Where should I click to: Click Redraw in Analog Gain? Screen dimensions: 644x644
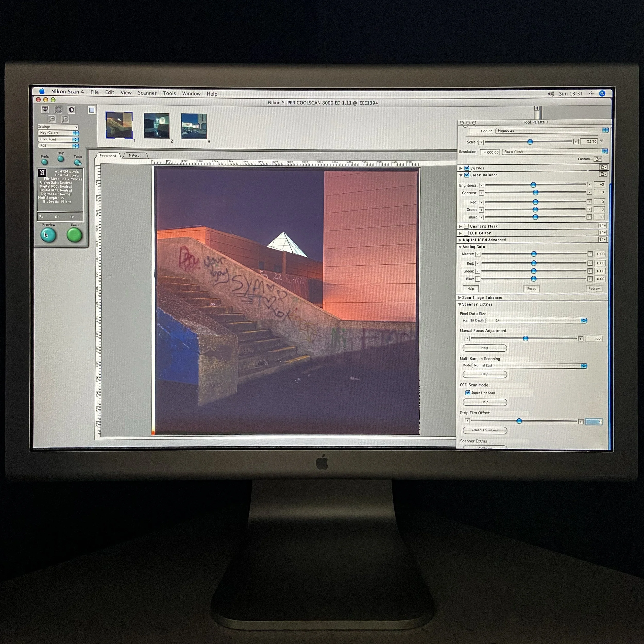click(594, 289)
